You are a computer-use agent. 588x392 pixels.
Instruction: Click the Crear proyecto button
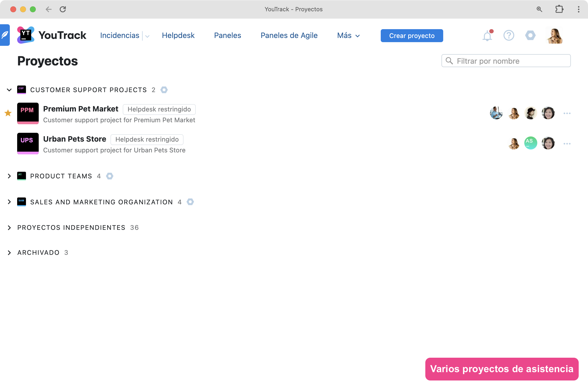[x=412, y=36]
